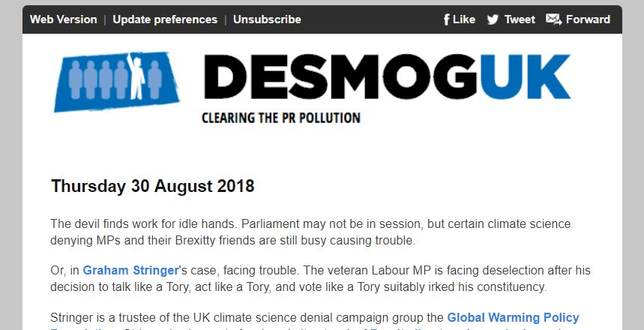Screen dimensions: 644x330
Task: Click the Thursday 30 August 2018 heading
Action: (152, 186)
